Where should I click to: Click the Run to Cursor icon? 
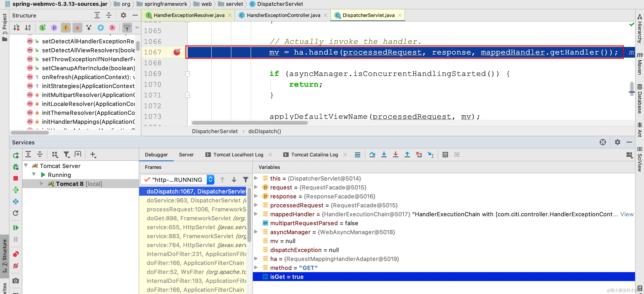point(431,155)
